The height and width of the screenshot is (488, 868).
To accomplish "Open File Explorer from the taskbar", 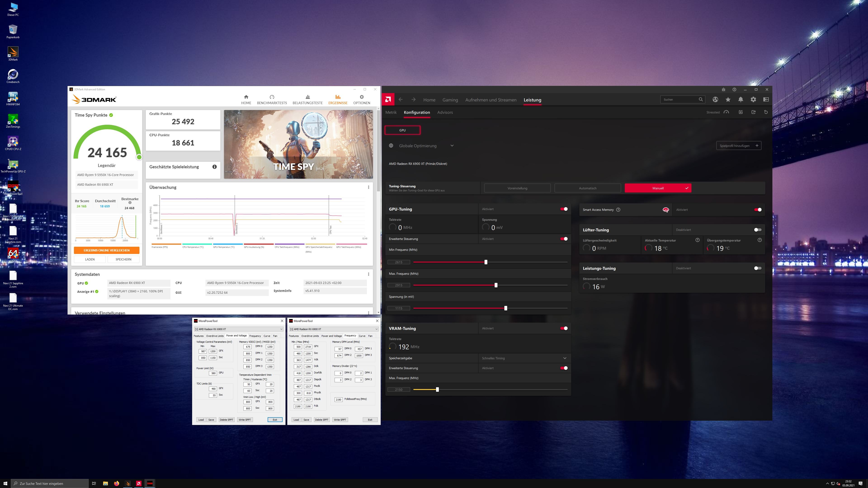I will [105, 483].
